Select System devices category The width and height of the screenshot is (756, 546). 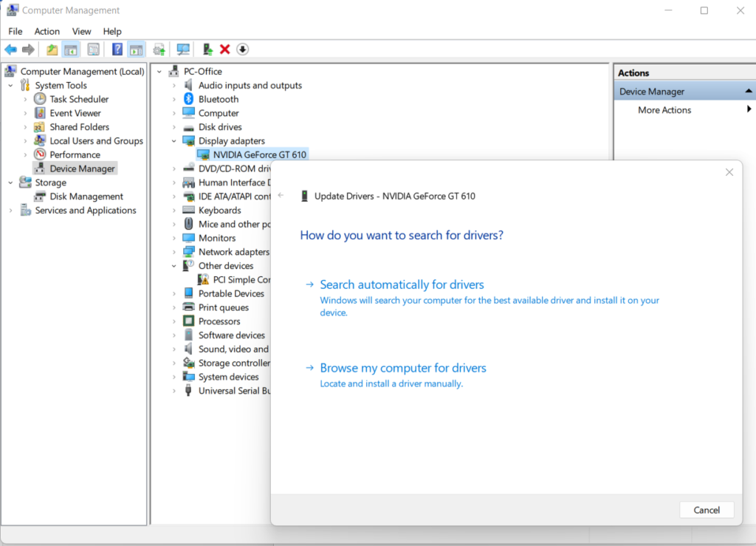coord(229,377)
